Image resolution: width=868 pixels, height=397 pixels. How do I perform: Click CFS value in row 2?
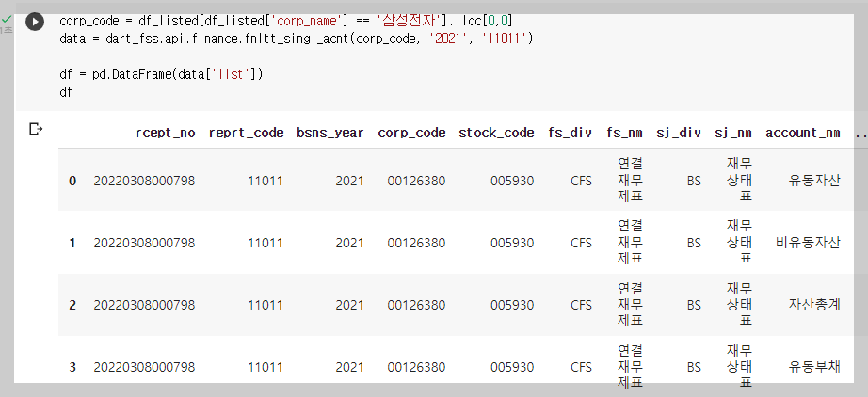pos(581,305)
